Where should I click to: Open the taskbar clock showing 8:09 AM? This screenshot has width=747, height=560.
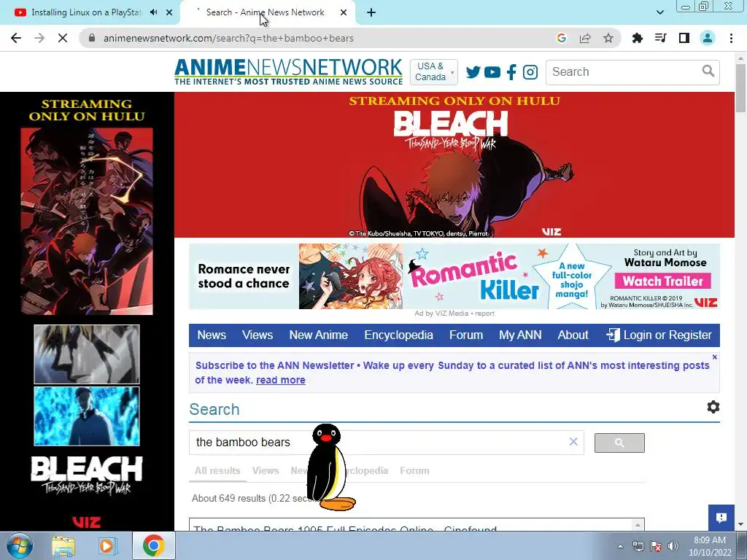(x=710, y=546)
